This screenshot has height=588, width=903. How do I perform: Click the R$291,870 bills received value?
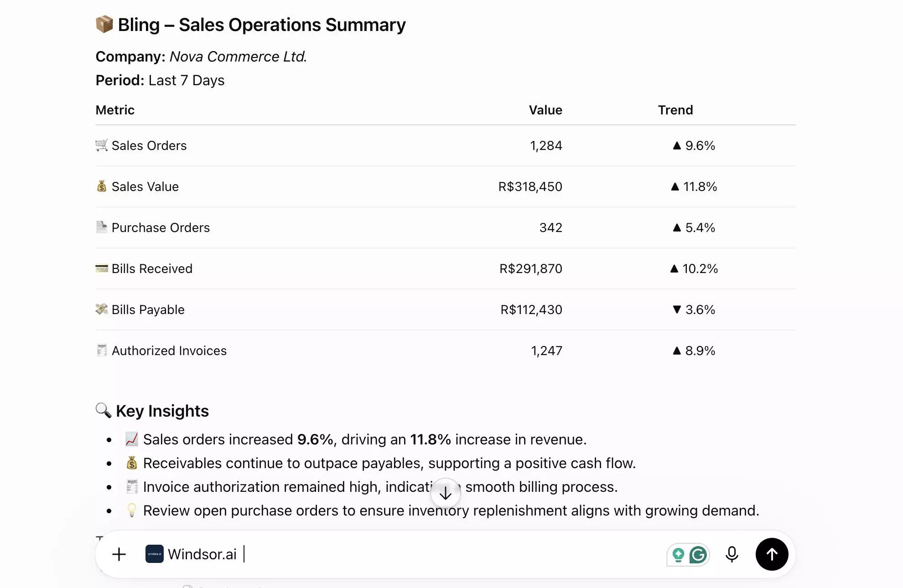coord(531,268)
